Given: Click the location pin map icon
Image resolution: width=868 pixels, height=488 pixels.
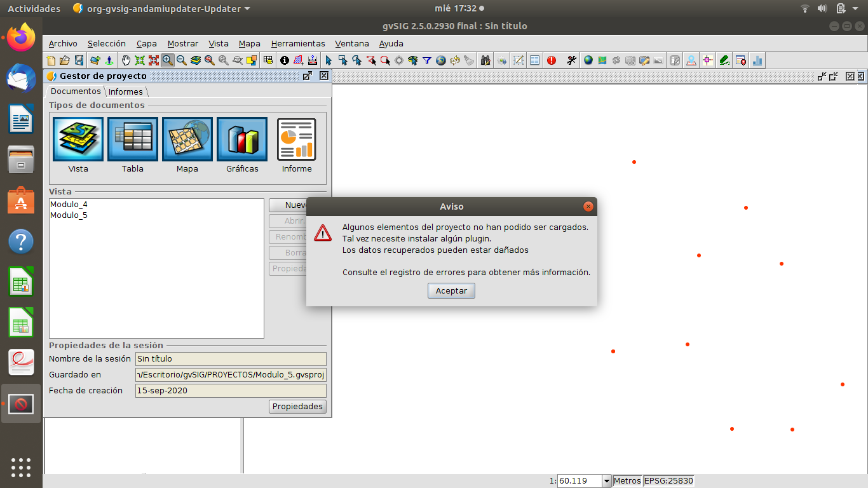Looking at the screenshot, I should pos(691,60).
